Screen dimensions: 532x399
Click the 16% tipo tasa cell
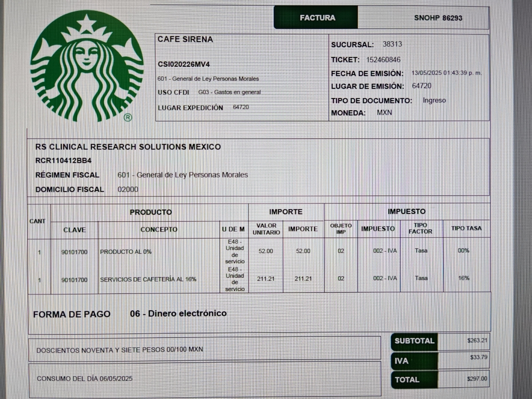click(464, 278)
